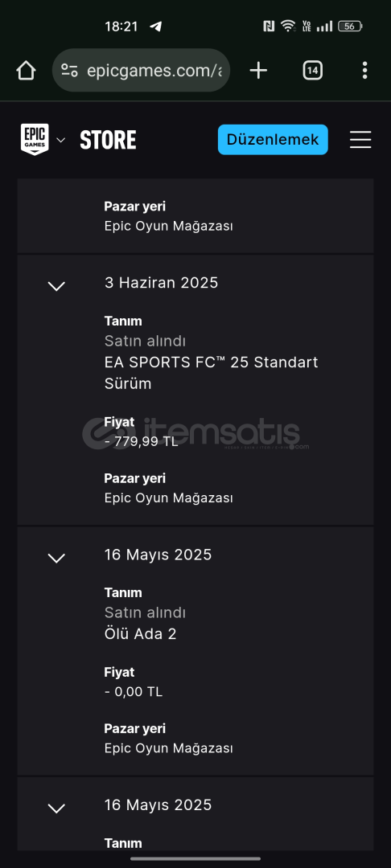Select the Ölü Ada 2 purchase title
391x868 pixels.
click(x=140, y=634)
